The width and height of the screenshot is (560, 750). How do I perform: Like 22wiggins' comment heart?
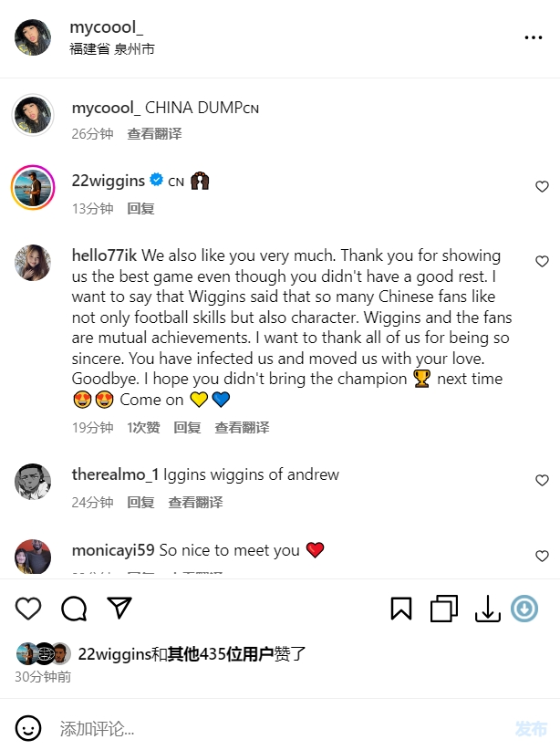[542, 186]
